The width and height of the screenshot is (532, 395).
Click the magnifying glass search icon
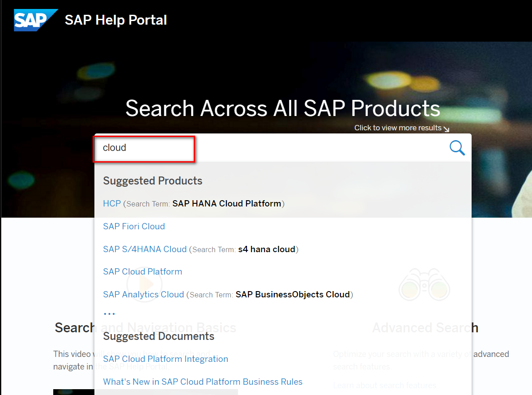[457, 148]
